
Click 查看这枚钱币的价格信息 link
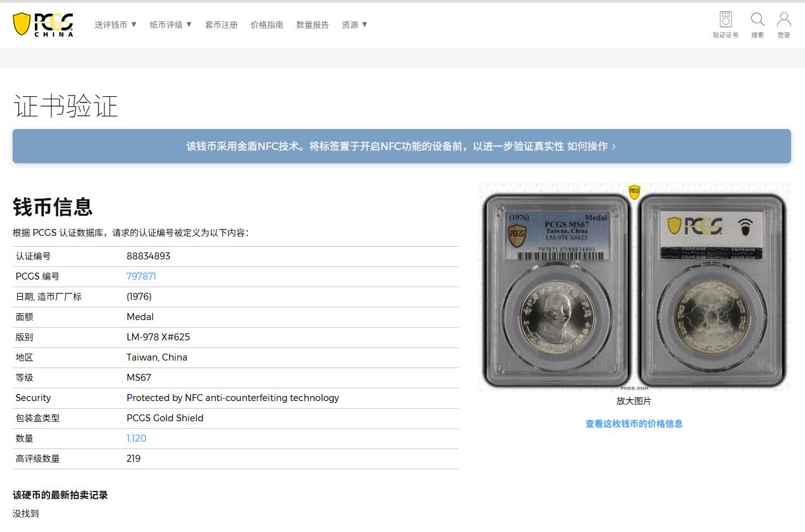pos(634,424)
